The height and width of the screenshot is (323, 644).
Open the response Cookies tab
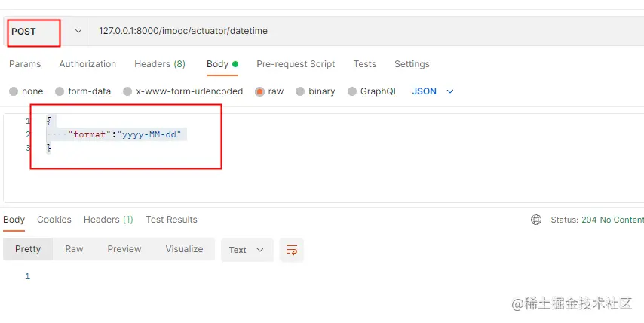point(54,220)
